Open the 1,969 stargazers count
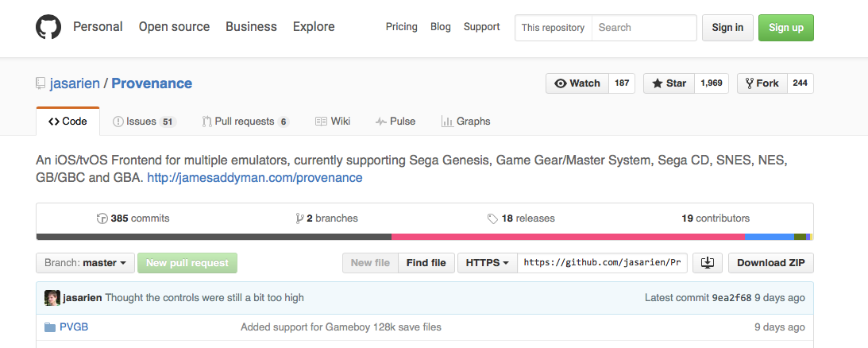The width and height of the screenshot is (868, 348). coord(712,83)
